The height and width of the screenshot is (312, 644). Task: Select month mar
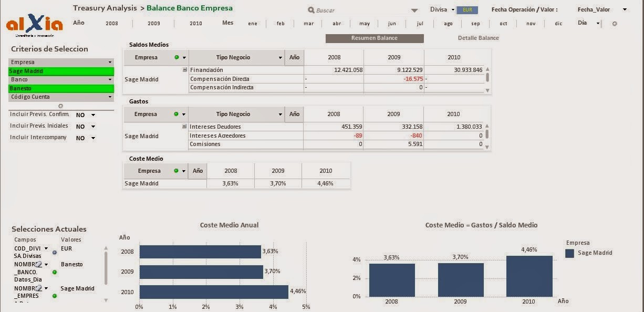pos(309,24)
